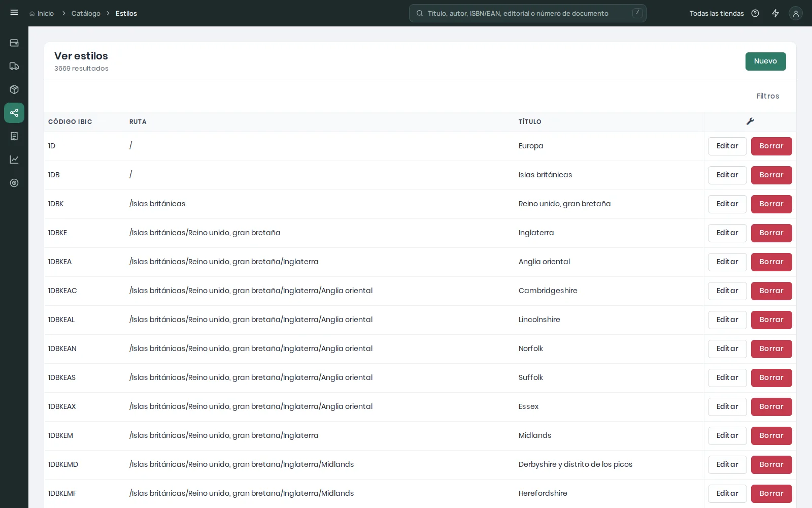
Task: Click the slash shortcut key hint in search
Action: (637, 13)
